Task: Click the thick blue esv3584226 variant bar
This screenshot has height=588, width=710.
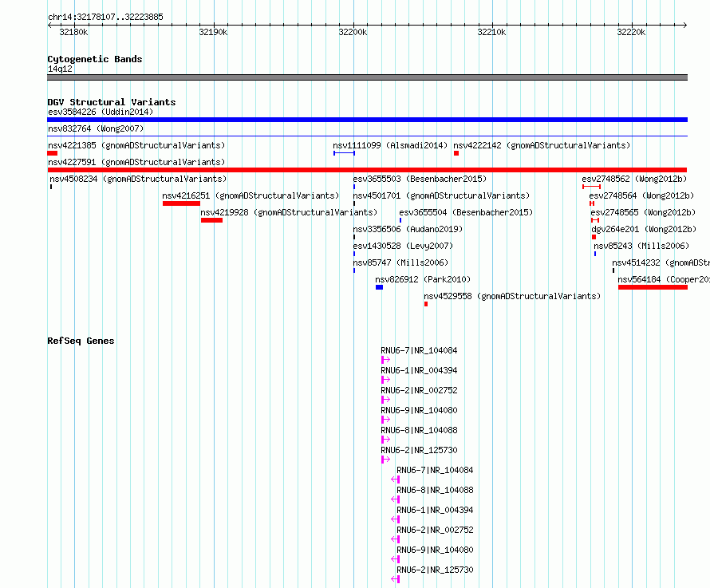Action: point(367,120)
